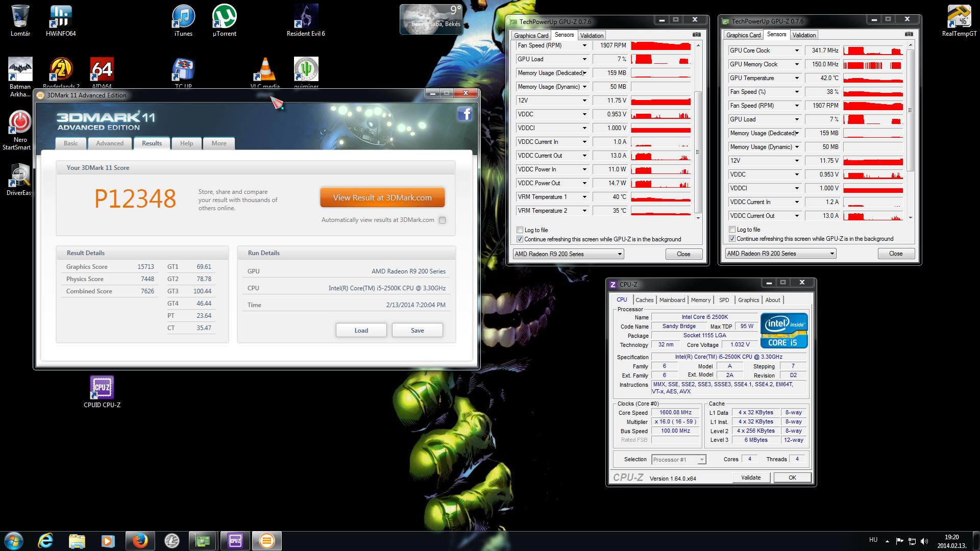Open CPUID CPU-Z desktop shortcut
This screenshot has width=980, height=551.
102,392
